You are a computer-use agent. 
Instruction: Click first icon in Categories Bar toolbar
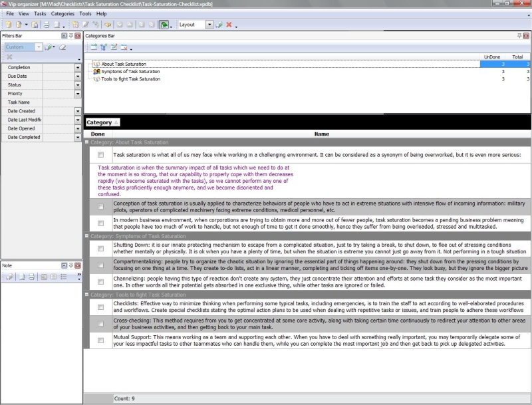pos(94,47)
